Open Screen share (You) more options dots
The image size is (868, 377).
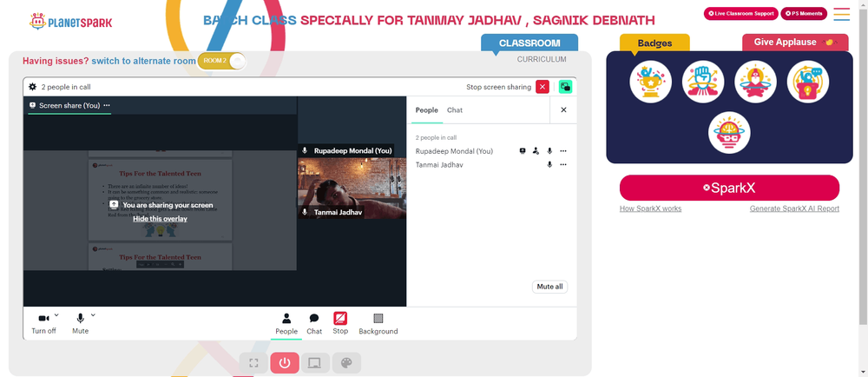click(107, 105)
